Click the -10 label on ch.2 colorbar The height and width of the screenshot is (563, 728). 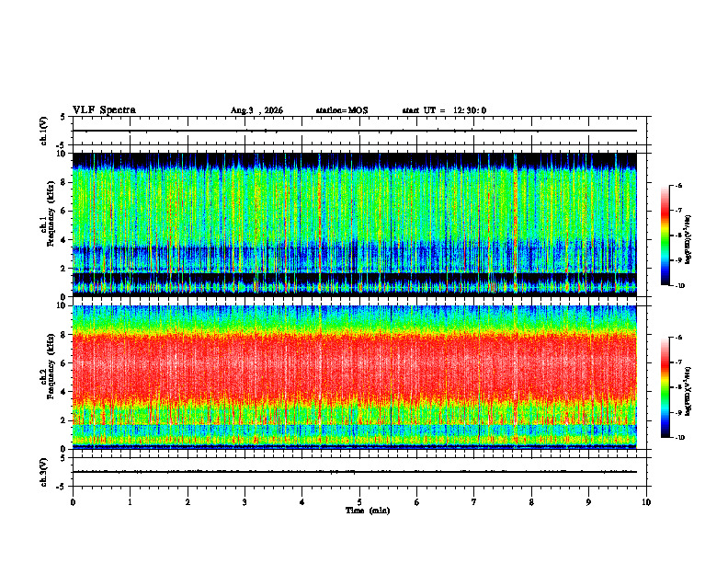[x=679, y=437]
